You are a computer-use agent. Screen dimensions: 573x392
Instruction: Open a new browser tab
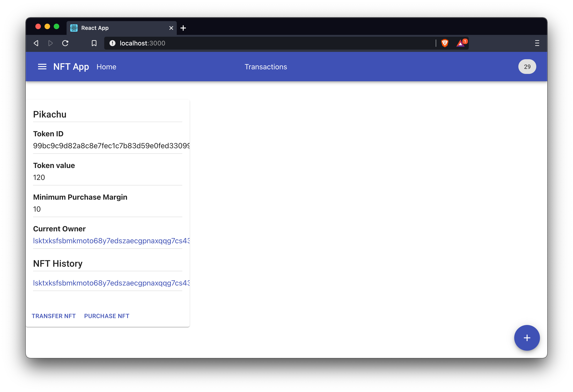pos(183,28)
